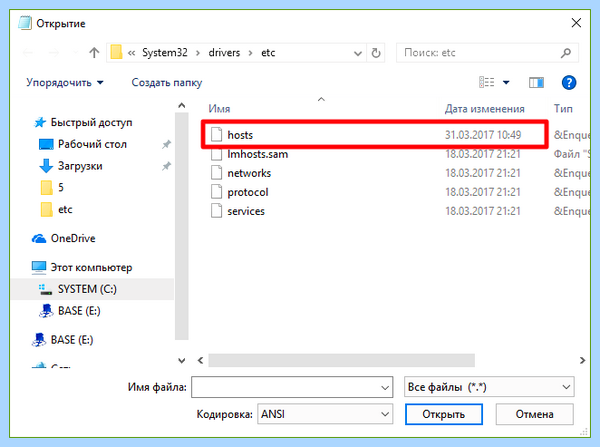Screen dimensions: 600x447
Task: Click horizontal scrollbar left arrow
Action: click(200, 360)
